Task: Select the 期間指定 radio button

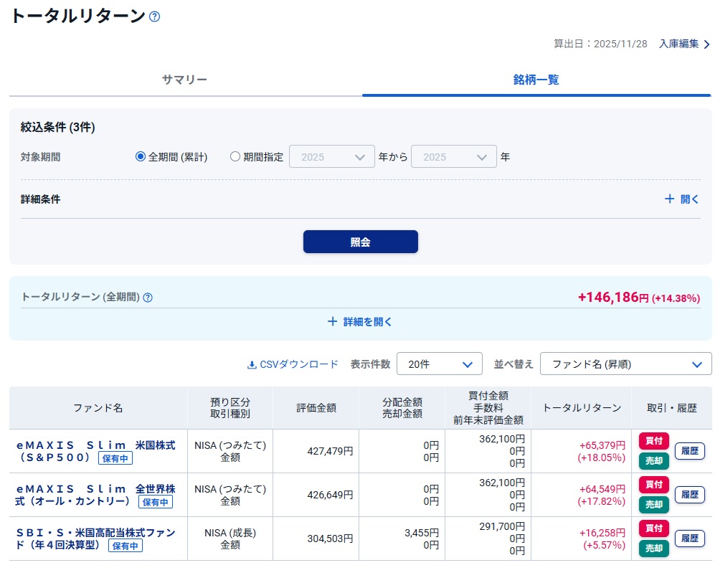Action: click(235, 157)
